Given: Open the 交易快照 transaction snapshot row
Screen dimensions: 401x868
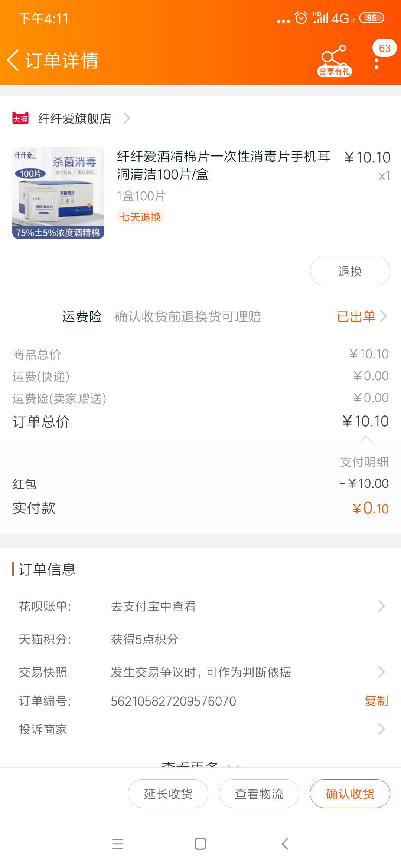Looking at the screenshot, I should pos(200,672).
